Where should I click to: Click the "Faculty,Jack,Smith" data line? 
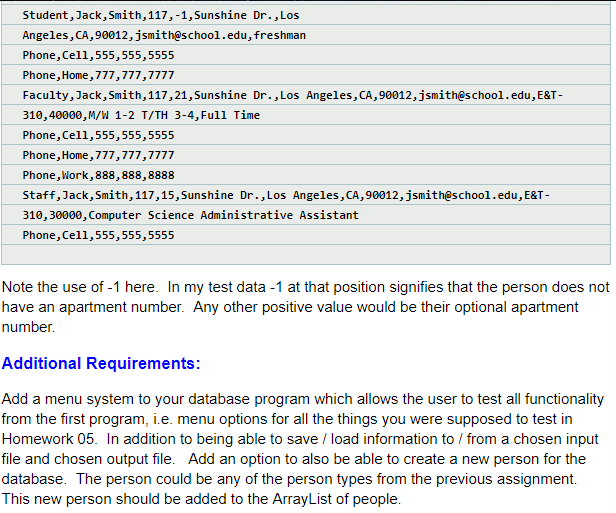pyautogui.click(x=292, y=95)
